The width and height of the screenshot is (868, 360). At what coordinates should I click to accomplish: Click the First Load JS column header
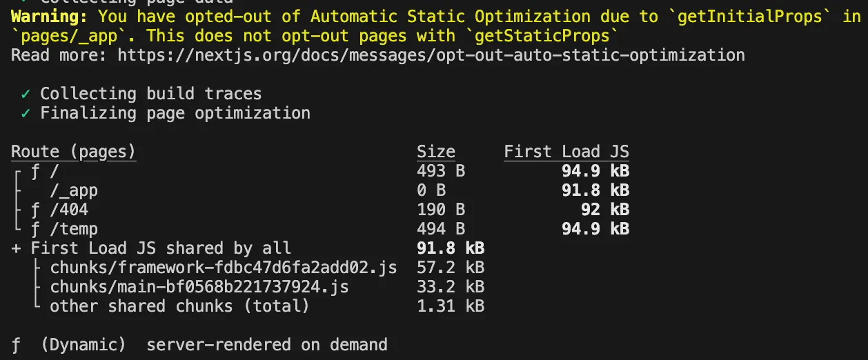(566, 152)
